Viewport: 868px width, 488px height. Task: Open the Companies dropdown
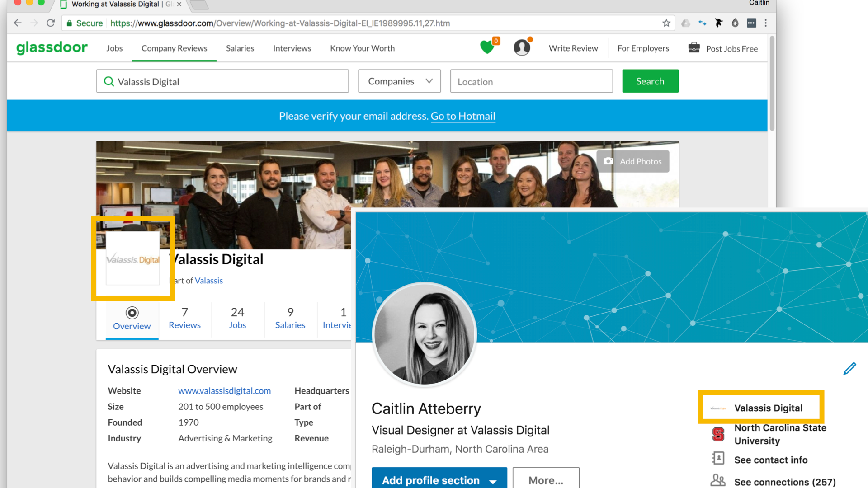pyautogui.click(x=399, y=81)
